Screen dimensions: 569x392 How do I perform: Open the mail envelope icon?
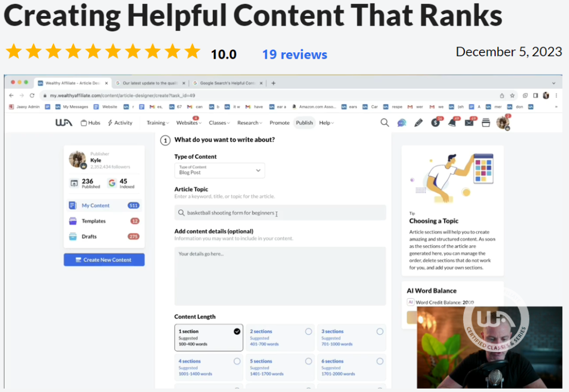click(469, 123)
